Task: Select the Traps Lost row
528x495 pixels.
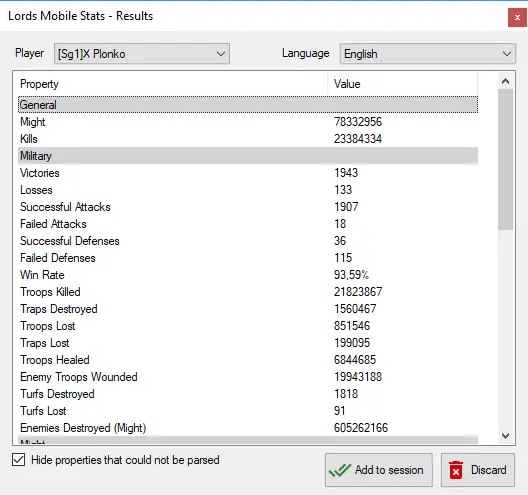Action: (x=248, y=343)
